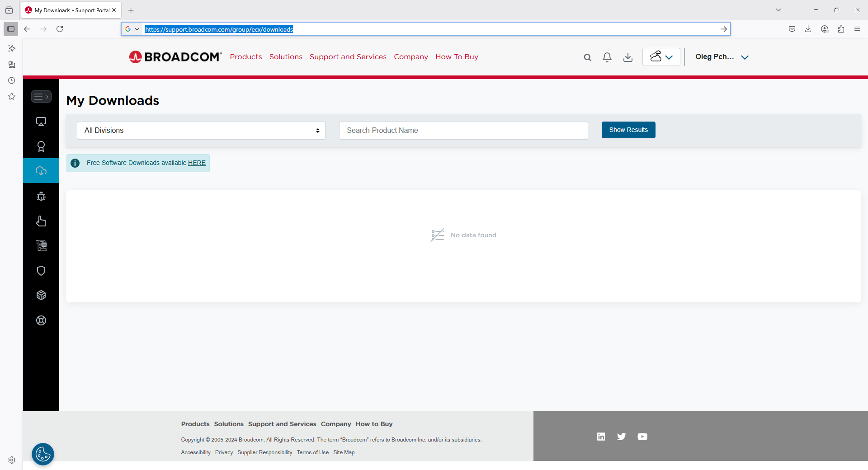
Task: Focus the Search Product Name field
Action: point(463,131)
